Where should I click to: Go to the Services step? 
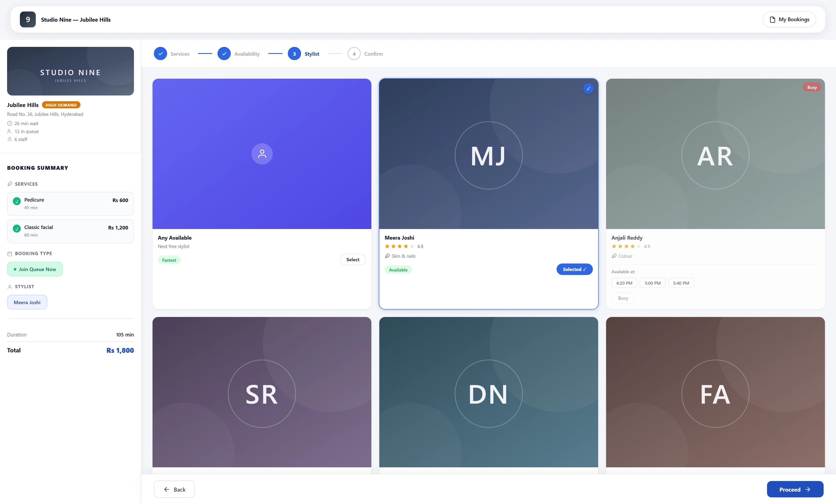(x=171, y=54)
